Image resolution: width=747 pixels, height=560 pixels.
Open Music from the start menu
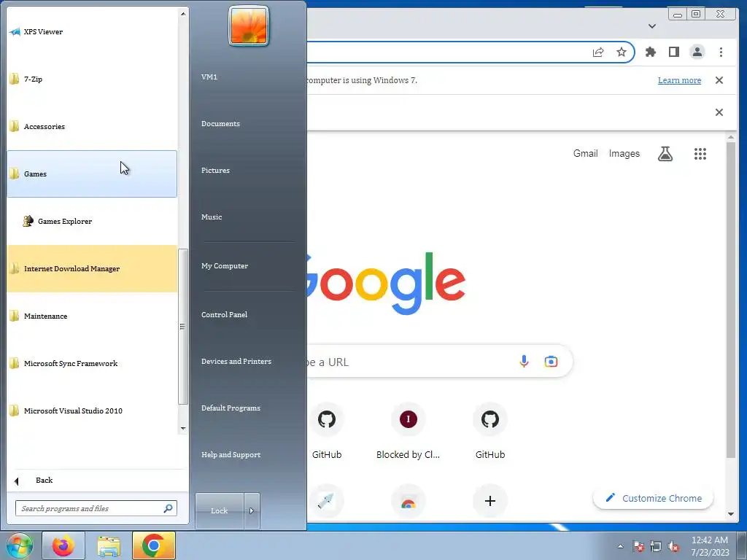212,217
